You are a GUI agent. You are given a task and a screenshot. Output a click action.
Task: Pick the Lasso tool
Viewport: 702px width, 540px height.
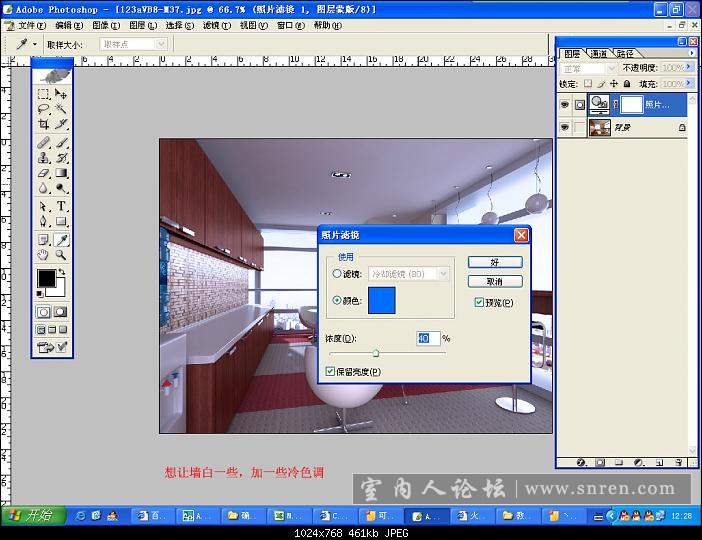coord(43,109)
